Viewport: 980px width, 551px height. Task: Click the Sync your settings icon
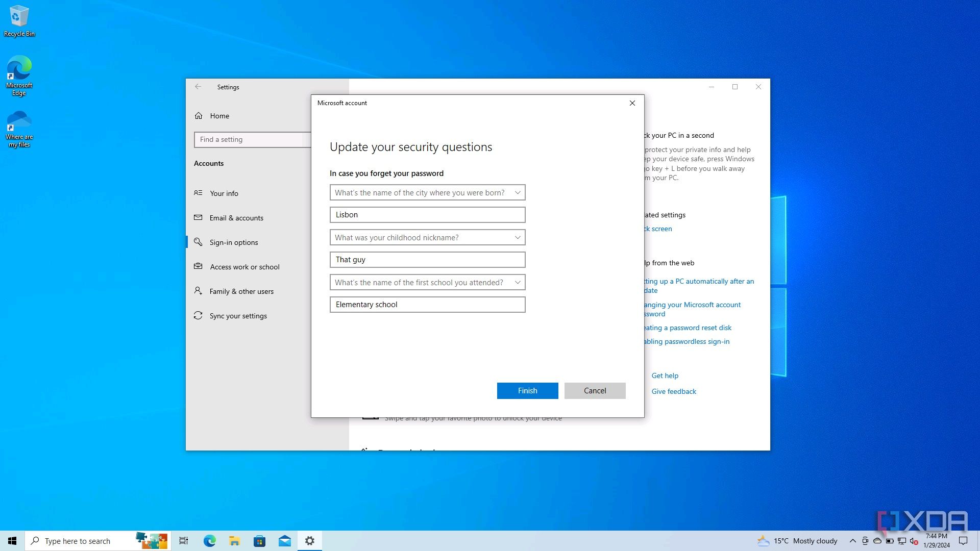pyautogui.click(x=198, y=315)
